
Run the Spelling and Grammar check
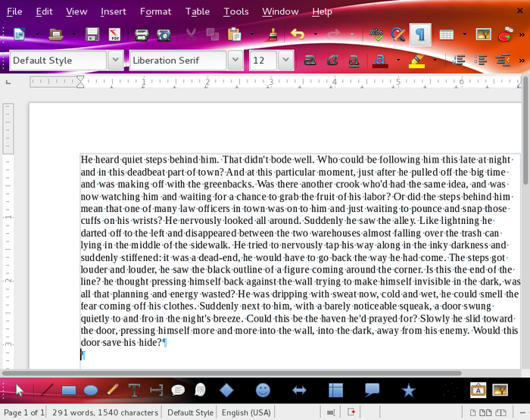pyautogui.click(x=376, y=34)
